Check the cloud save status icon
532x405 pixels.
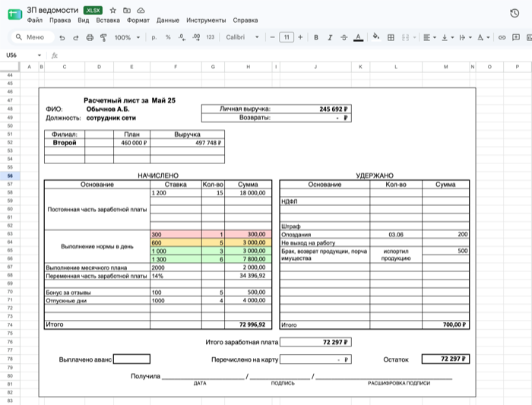[141, 11]
